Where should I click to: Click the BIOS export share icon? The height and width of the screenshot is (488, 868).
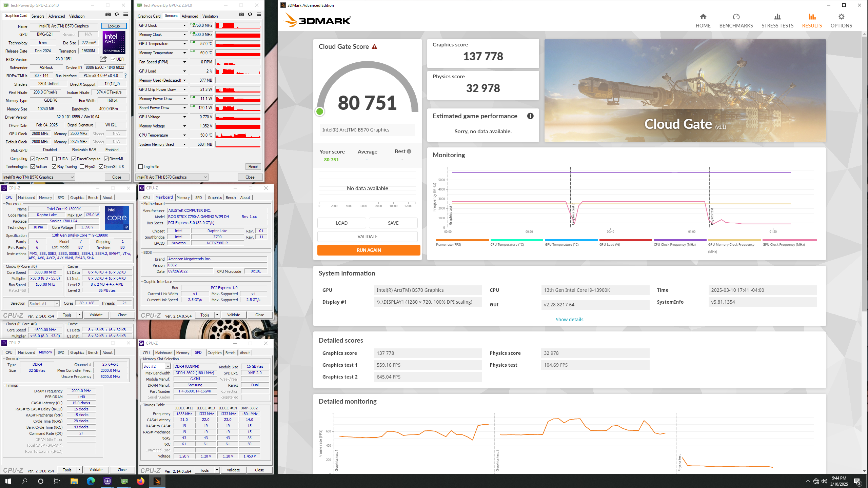point(103,59)
